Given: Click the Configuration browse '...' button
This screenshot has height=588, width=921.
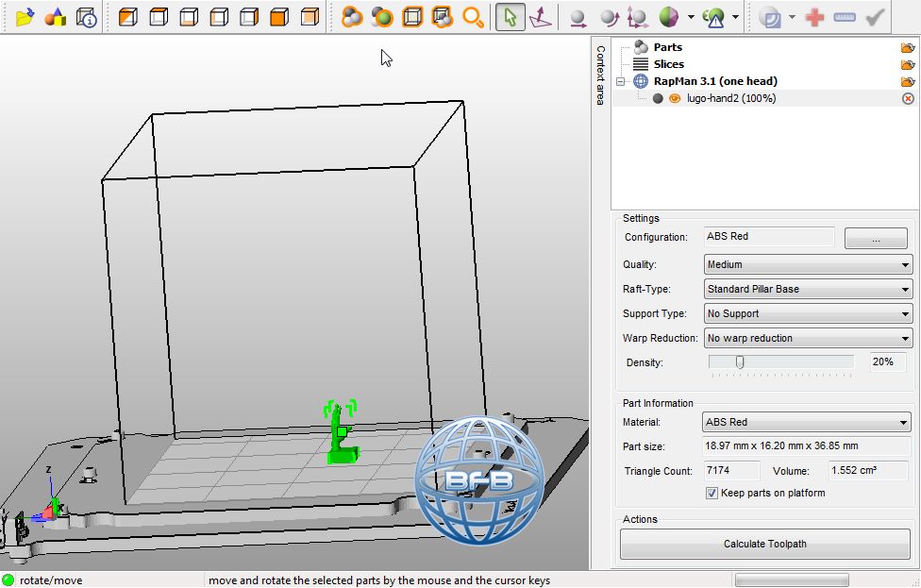Looking at the screenshot, I should pos(876,239).
